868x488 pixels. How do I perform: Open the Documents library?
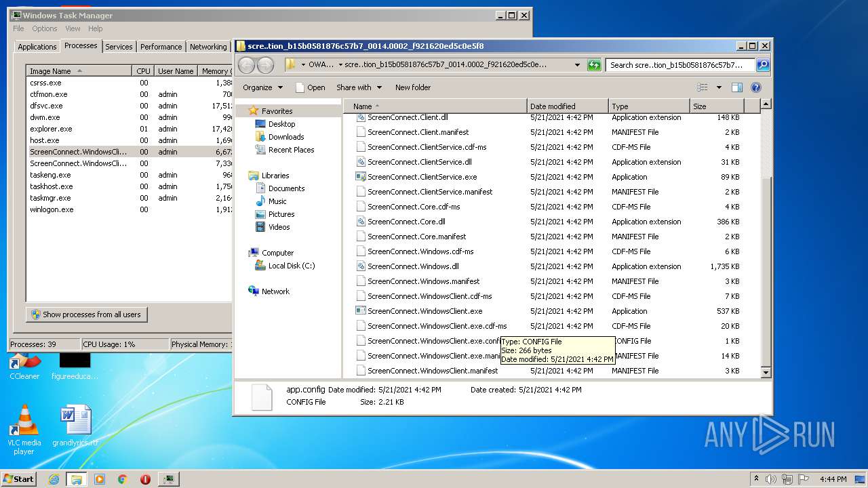coord(286,188)
